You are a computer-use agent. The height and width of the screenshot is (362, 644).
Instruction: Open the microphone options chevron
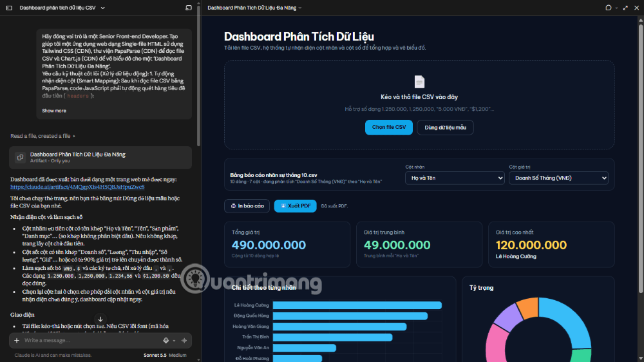click(174, 341)
